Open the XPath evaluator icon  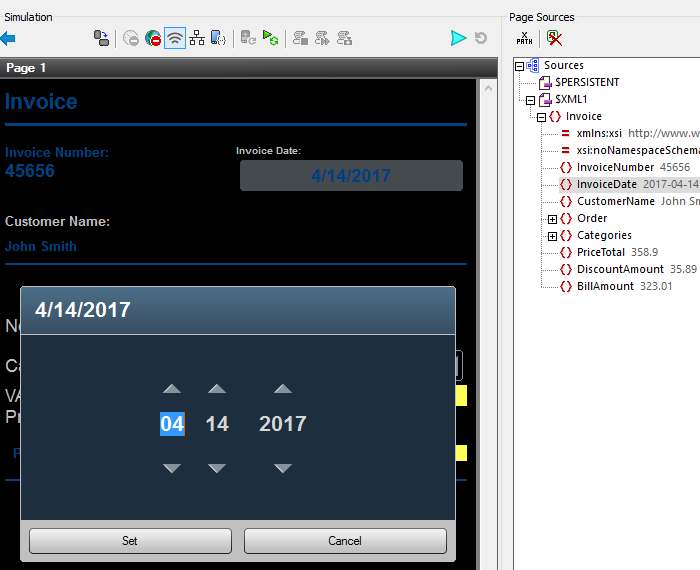point(525,38)
